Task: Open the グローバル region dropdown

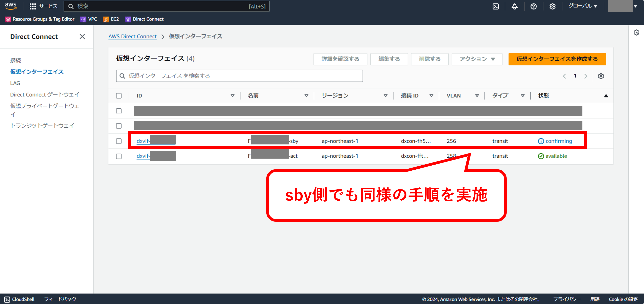Action: coord(583,6)
